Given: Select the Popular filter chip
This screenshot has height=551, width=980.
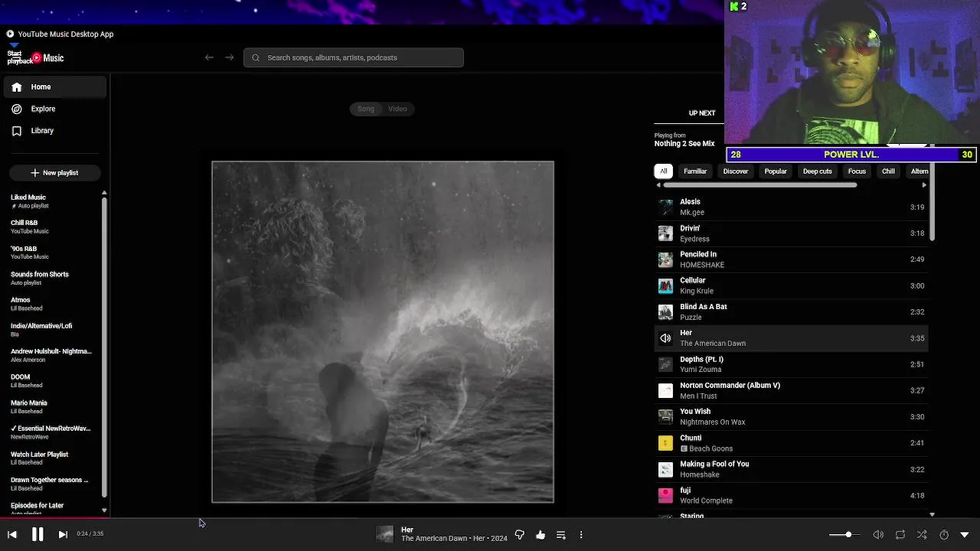Looking at the screenshot, I should point(776,171).
